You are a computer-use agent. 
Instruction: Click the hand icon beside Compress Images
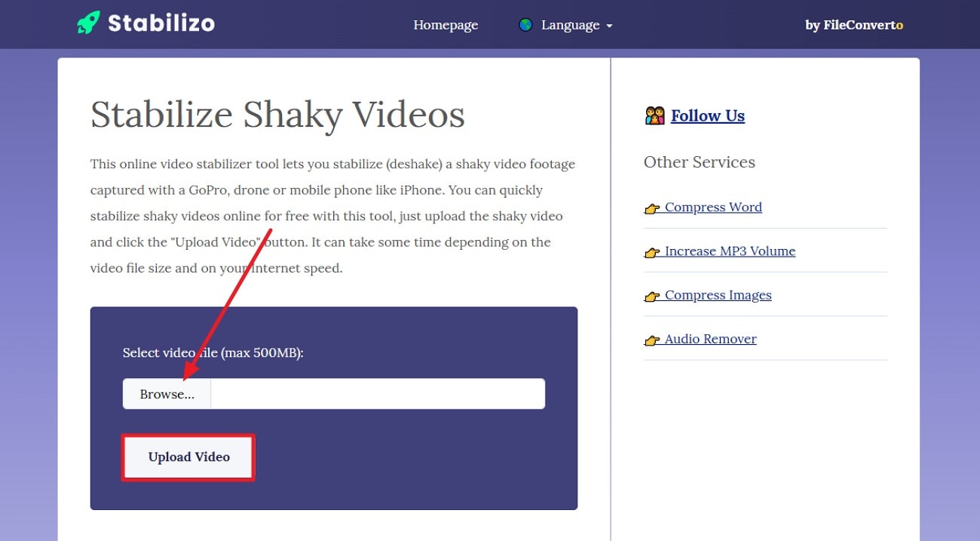click(x=651, y=297)
